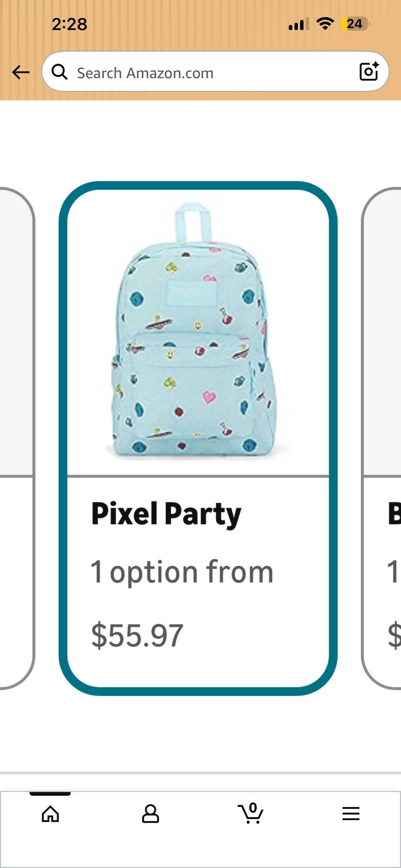Select the Pixel Party backpack image
401x868 pixels.
(x=198, y=332)
